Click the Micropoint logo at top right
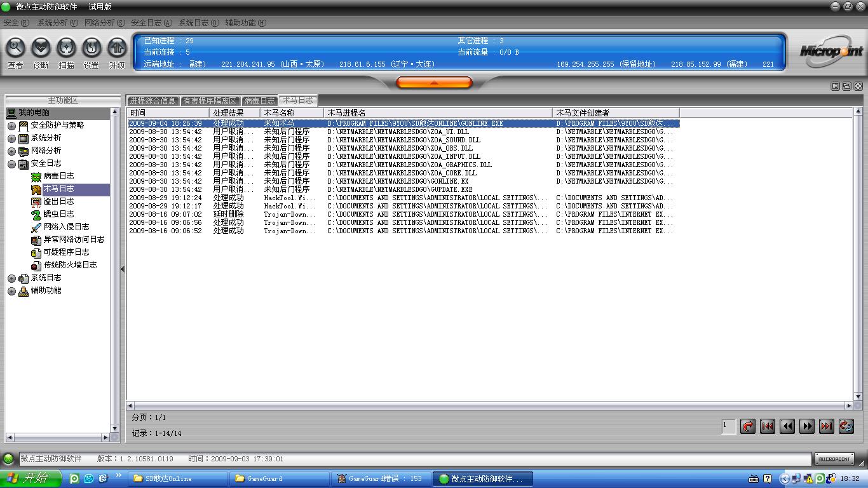Image resolution: width=868 pixels, height=488 pixels. [831, 51]
